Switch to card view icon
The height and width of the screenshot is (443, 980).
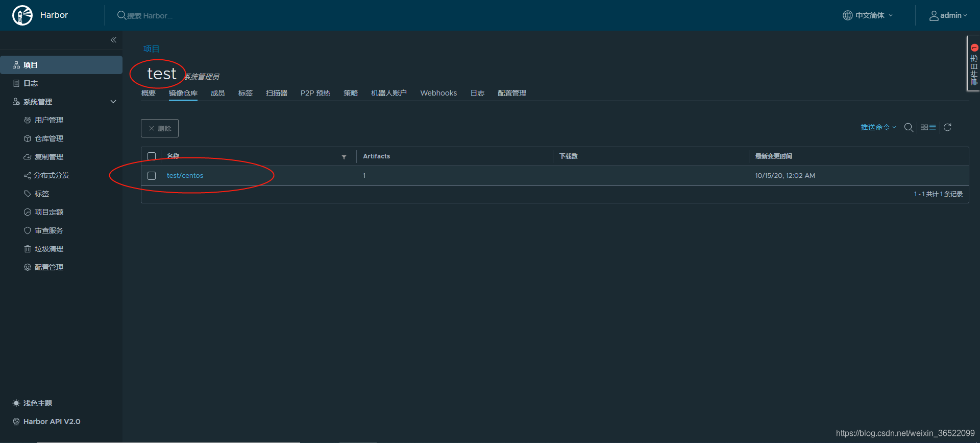coord(924,127)
